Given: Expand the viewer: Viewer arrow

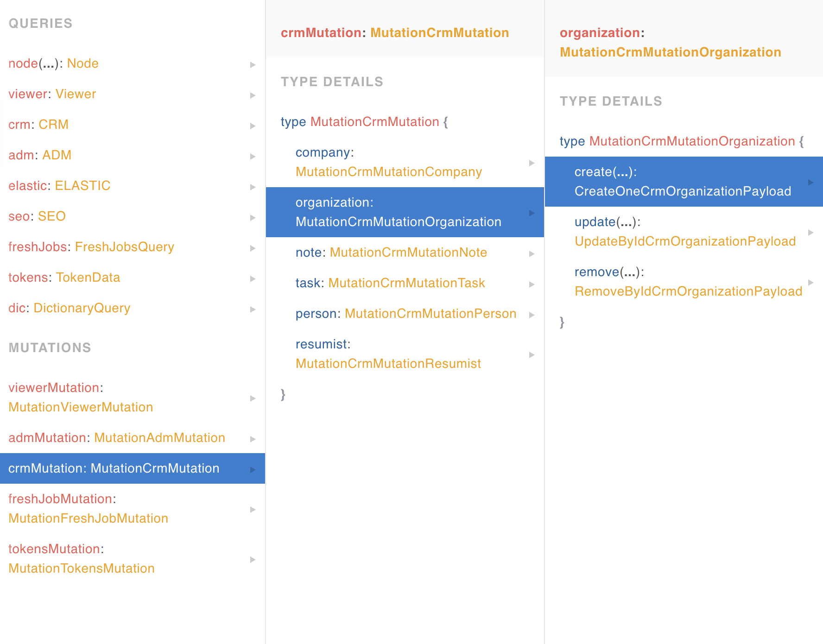Looking at the screenshot, I should click(x=253, y=95).
